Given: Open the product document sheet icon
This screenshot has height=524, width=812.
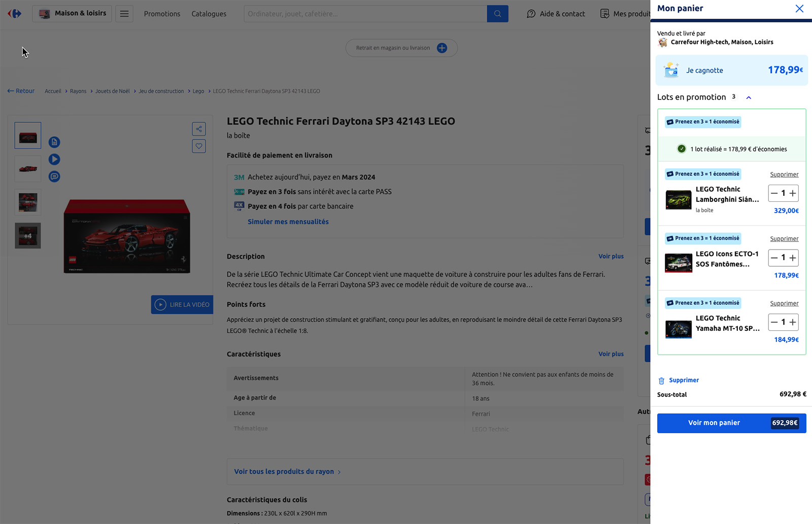Looking at the screenshot, I should pyautogui.click(x=54, y=142).
